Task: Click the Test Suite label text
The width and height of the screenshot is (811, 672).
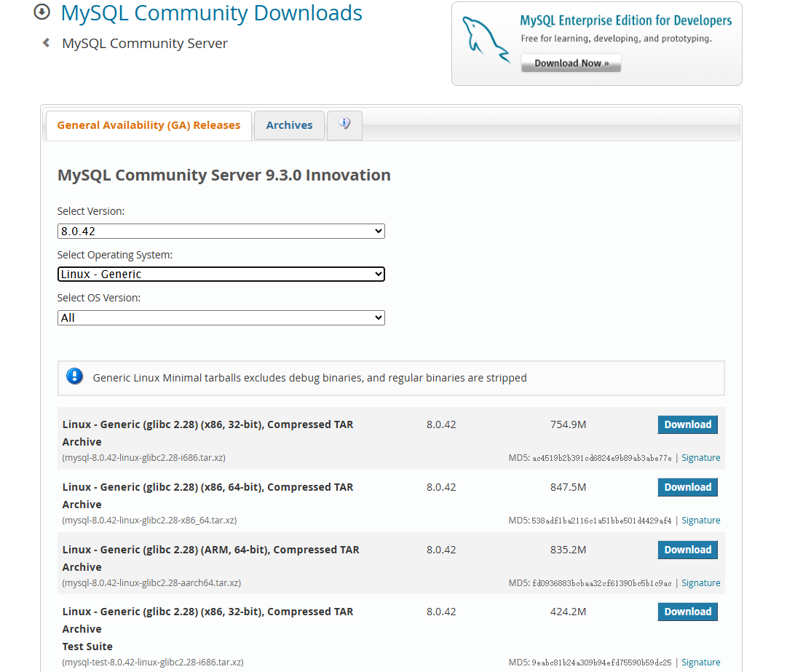Action: point(87,647)
